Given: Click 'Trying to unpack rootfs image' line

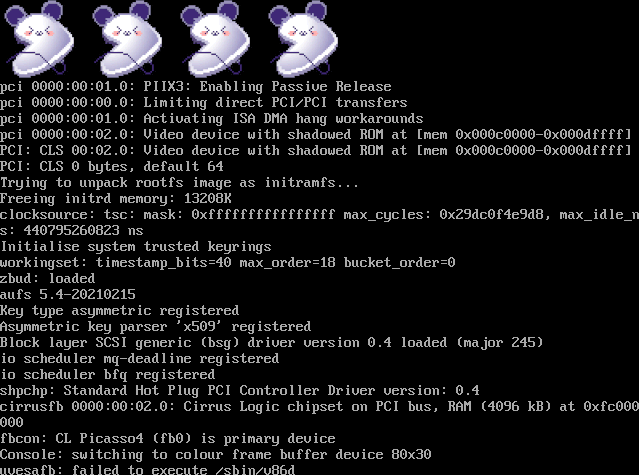Looking at the screenshot, I should point(179,183).
